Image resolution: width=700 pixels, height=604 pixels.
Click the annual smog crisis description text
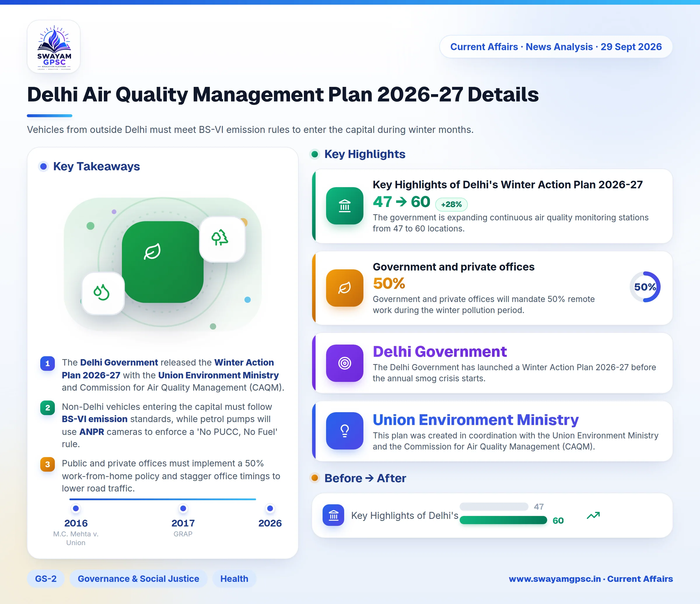coord(514,373)
